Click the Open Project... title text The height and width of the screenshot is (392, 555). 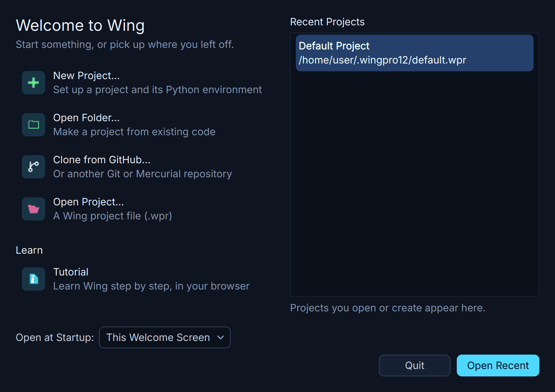click(88, 202)
